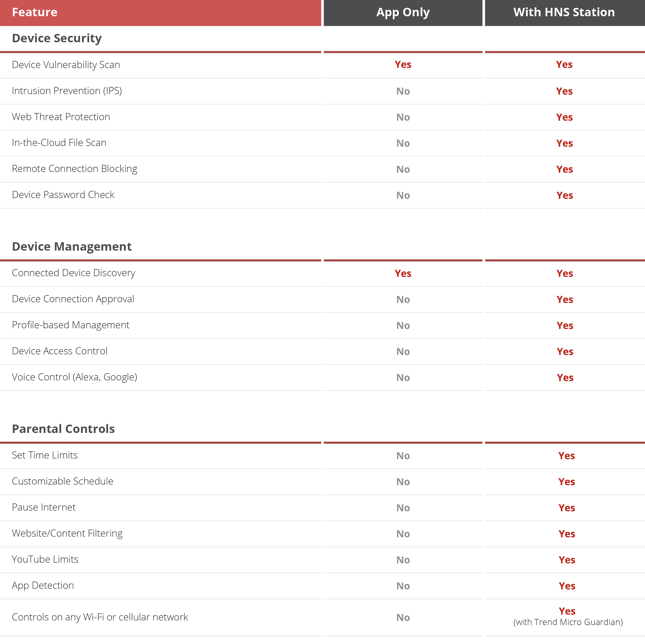
Task: Click App Only No for Device Password Check
Action: click(x=403, y=196)
